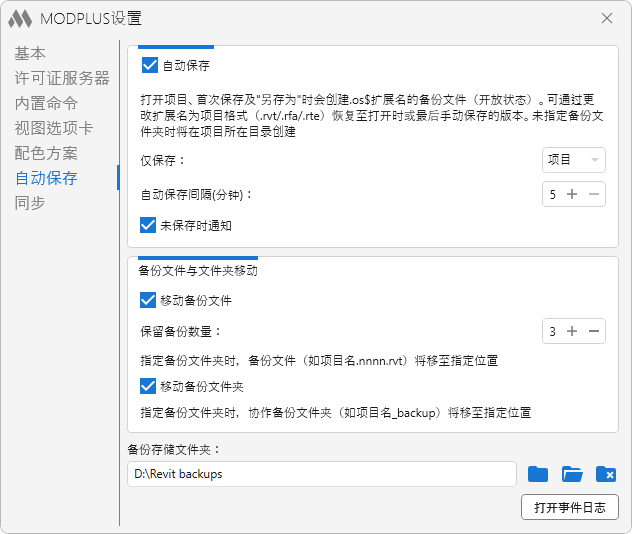Decrease auto-save interval with minus button
This screenshot has height=534, width=632.
[x=594, y=194]
